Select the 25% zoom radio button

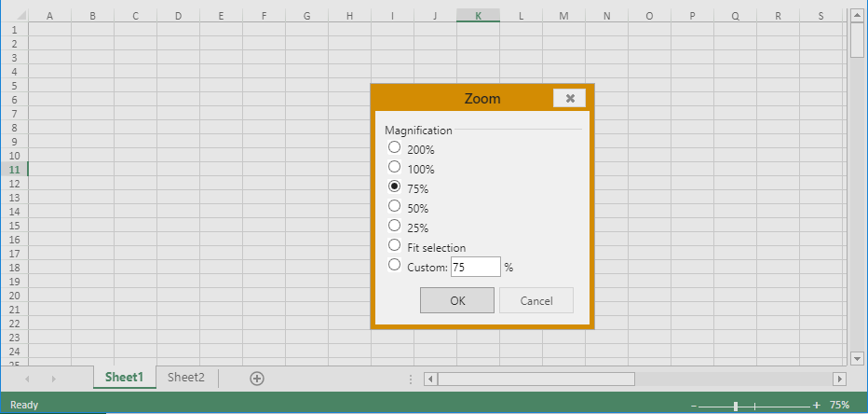coord(394,225)
